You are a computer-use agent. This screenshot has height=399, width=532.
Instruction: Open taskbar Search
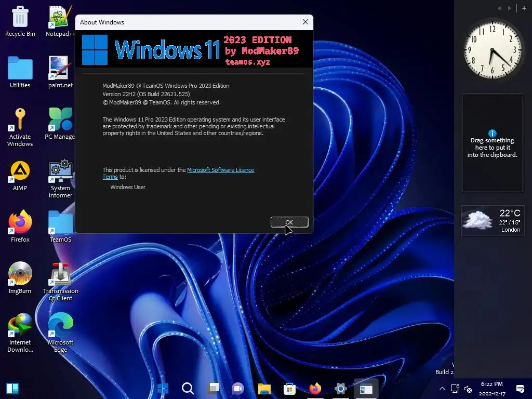(x=188, y=388)
